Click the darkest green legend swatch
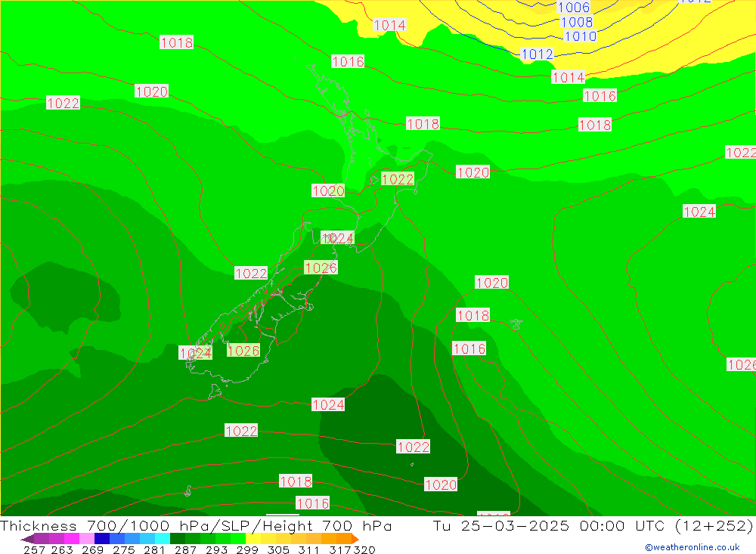This screenshot has height=554, width=756. 178,539
